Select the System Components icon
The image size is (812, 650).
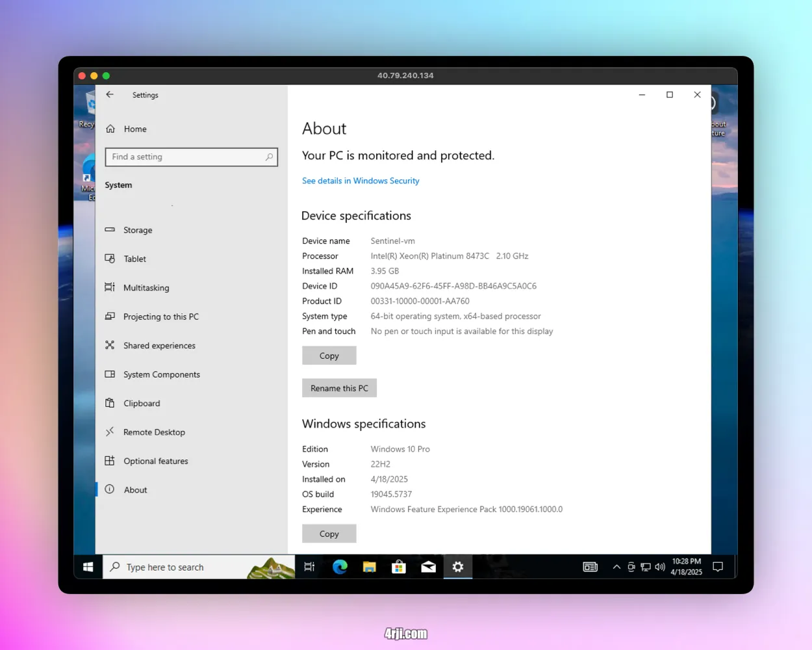(110, 374)
